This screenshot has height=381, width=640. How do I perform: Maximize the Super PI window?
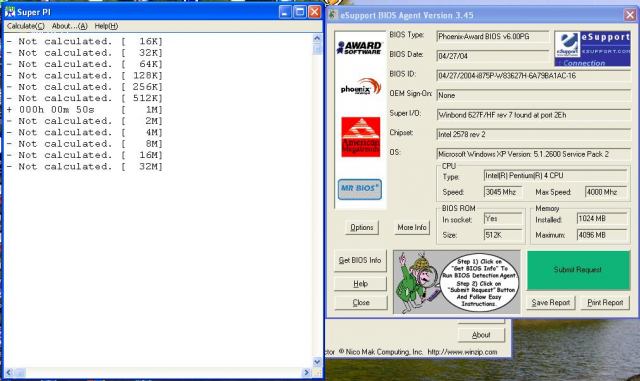point(300,12)
